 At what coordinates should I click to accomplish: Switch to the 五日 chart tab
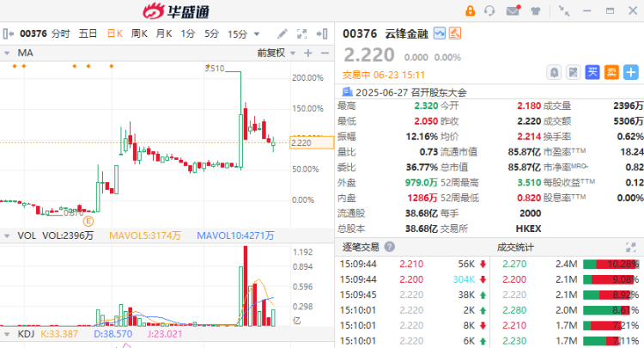[x=88, y=34]
